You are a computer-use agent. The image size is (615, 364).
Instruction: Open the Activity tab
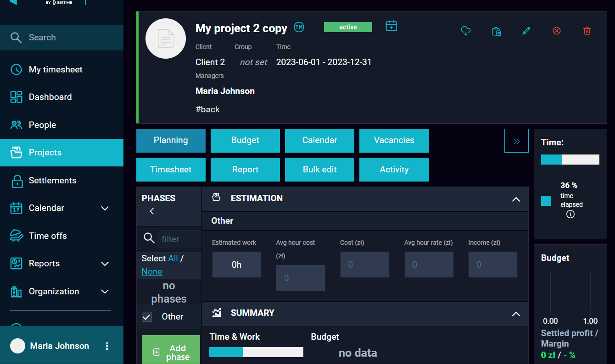tap(394, 170)
